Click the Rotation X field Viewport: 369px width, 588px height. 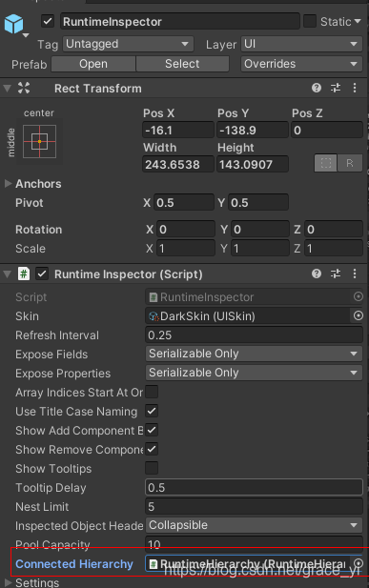(186, 229)
